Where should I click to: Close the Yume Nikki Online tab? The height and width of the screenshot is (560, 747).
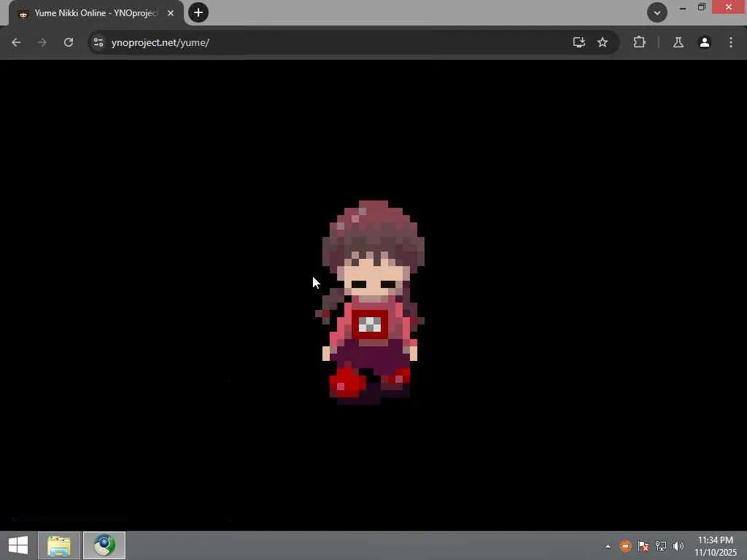click(171, 13)
